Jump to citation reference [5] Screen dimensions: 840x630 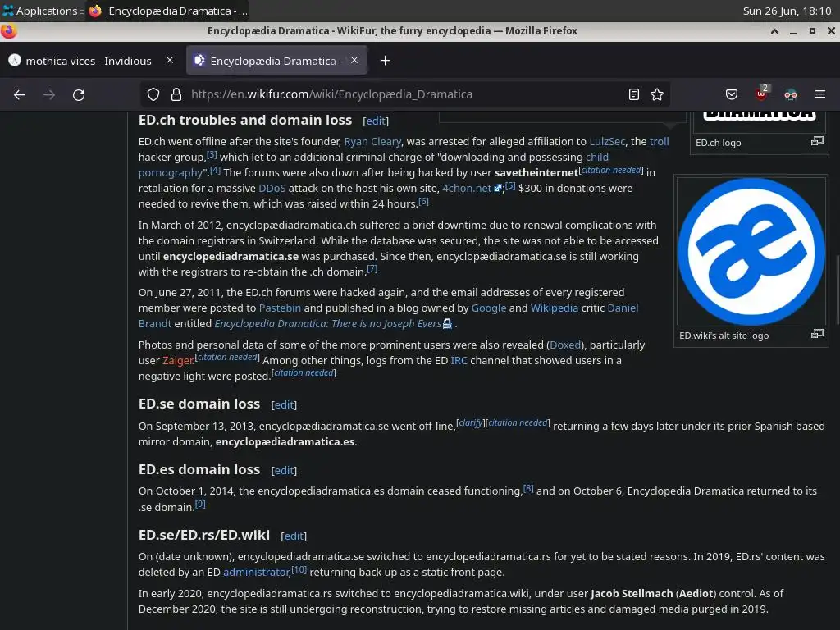coord(510,185)
